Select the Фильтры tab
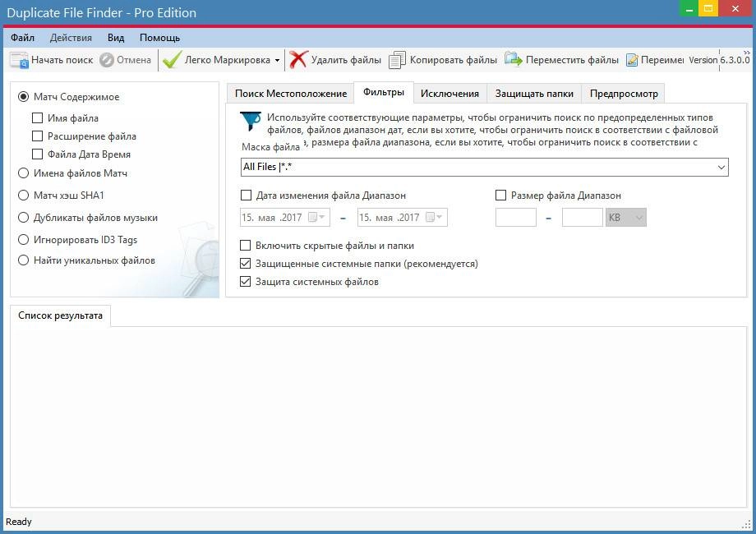The width and height of the screenshot is (756, 534). (384, 92)
